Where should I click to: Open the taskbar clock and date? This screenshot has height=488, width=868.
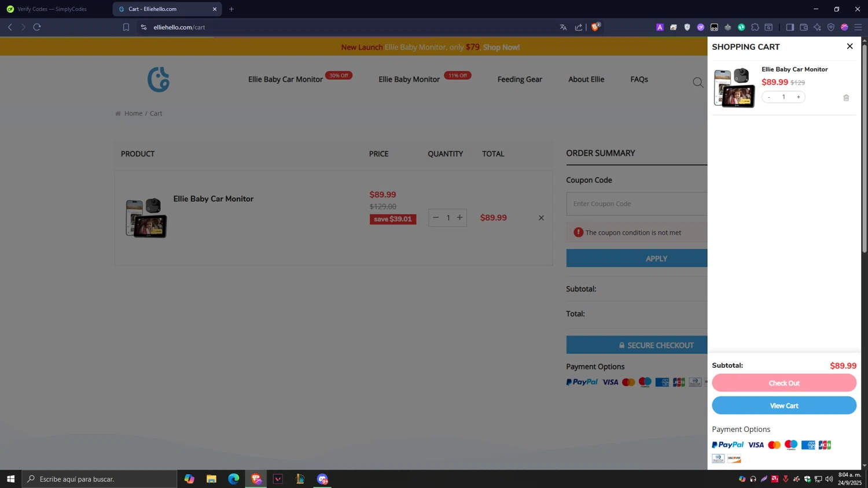(x=849, y=479)
